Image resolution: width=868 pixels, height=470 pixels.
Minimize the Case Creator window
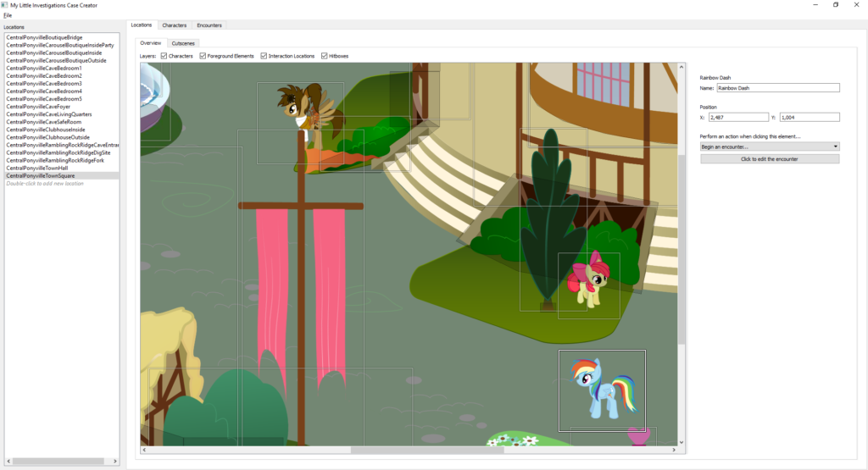[x=815, y=5]
